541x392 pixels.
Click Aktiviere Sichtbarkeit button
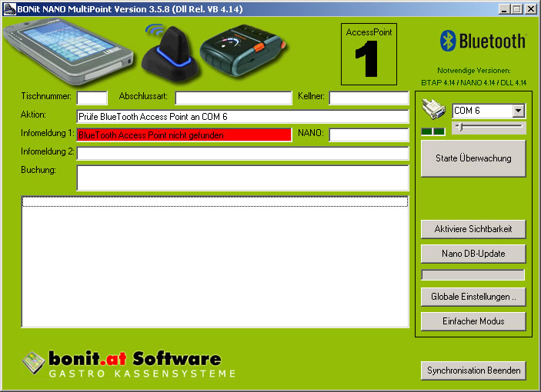pyautogui.click(x=473, y=229)
